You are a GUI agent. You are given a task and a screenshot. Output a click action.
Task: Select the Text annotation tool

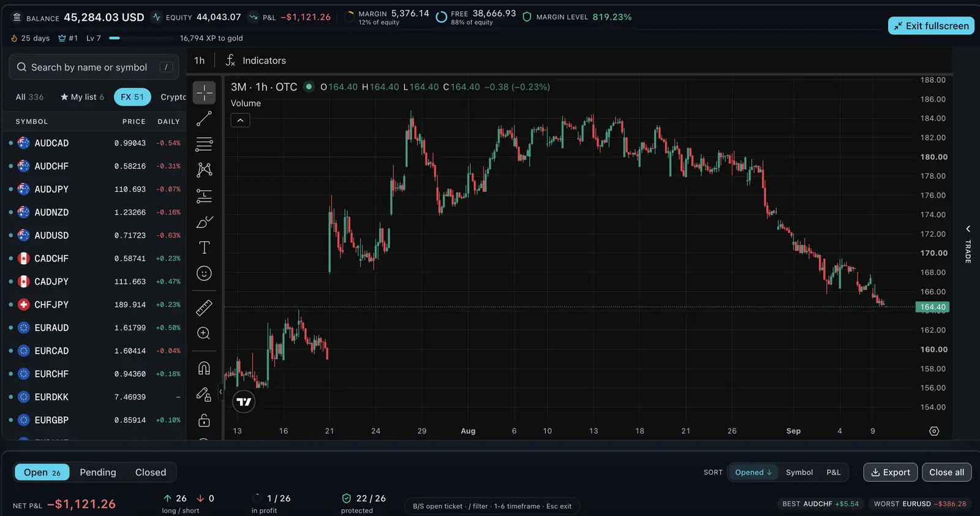click(204, 248)
